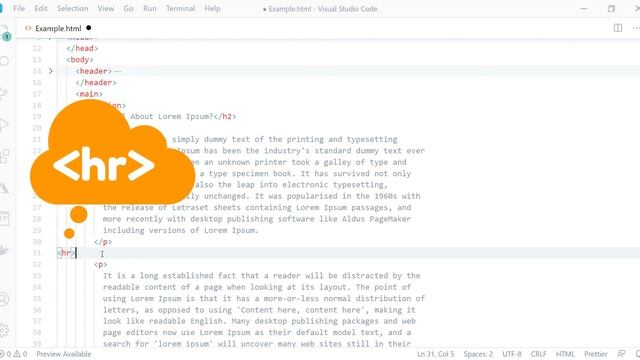
Task: Open the Go menu
Action: (x=128, y=9)
